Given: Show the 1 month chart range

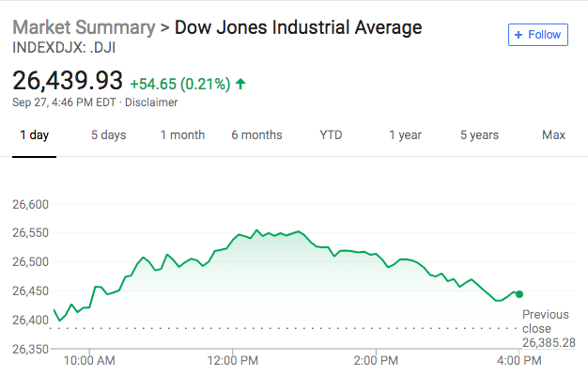Looking at the screenshot, I should 182,135.
